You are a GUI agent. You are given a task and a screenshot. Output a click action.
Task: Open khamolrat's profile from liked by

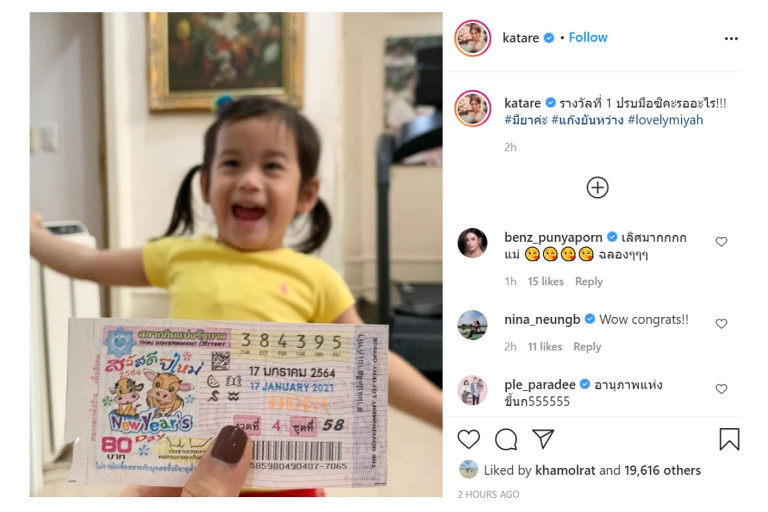(565, 470)
